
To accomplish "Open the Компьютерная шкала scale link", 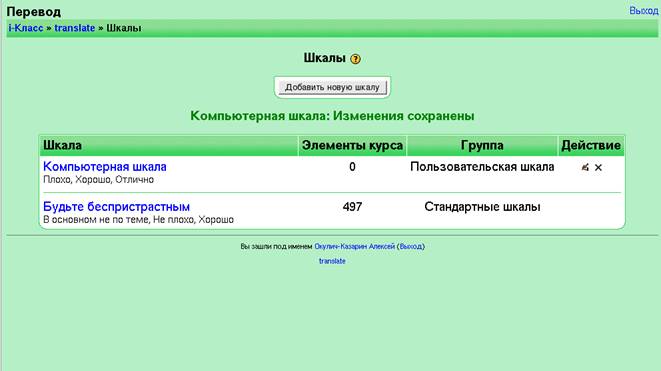I will pos(105,167).
